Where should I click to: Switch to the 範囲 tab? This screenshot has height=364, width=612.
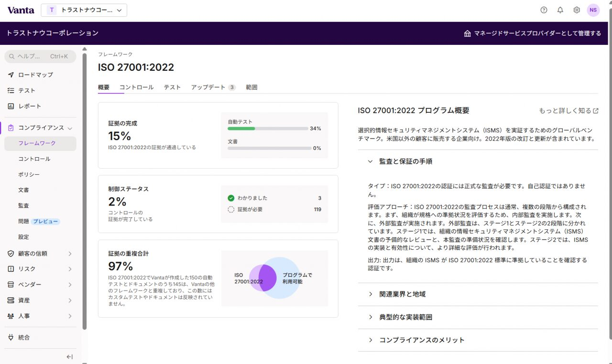(251, 87)
